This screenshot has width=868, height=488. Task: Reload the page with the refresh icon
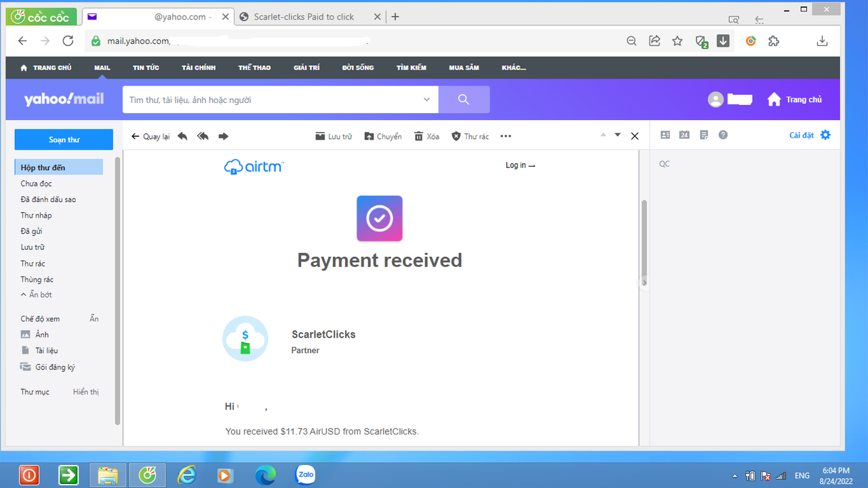pyautogui.click(x=68, y=41)
